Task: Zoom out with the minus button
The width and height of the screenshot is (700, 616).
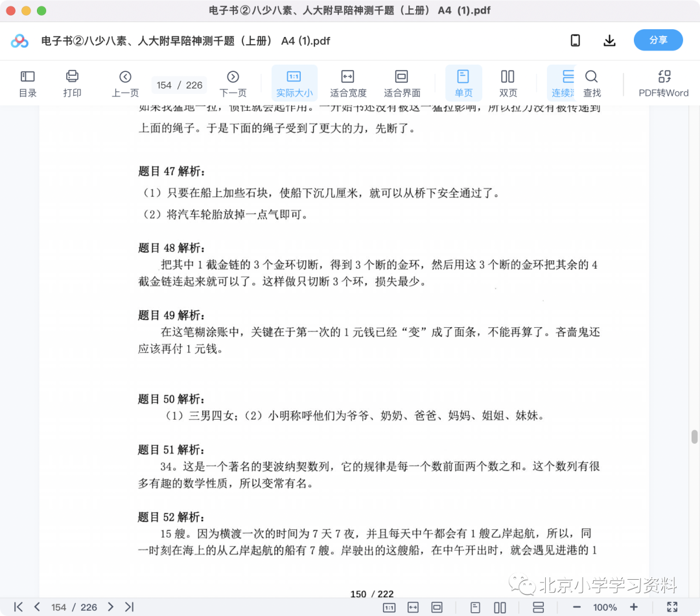Action: [x=577, y=607]
